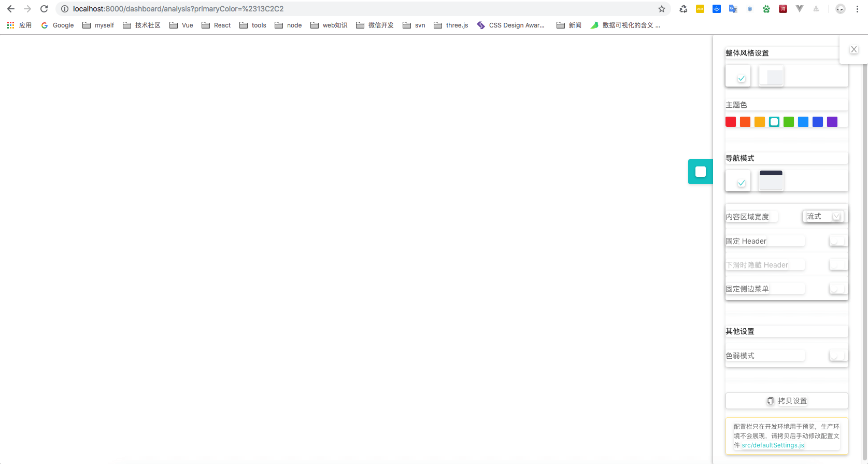
Task: Open the Vue devtools extension icon
Action: pos(800,9)
